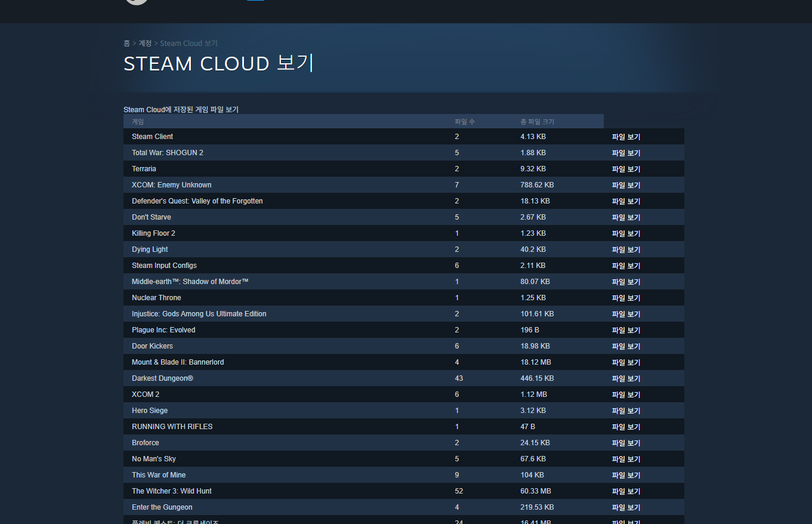Select the page title STEAM CLOUD 보기
812x524 pixels.
[x=218, y=63]
